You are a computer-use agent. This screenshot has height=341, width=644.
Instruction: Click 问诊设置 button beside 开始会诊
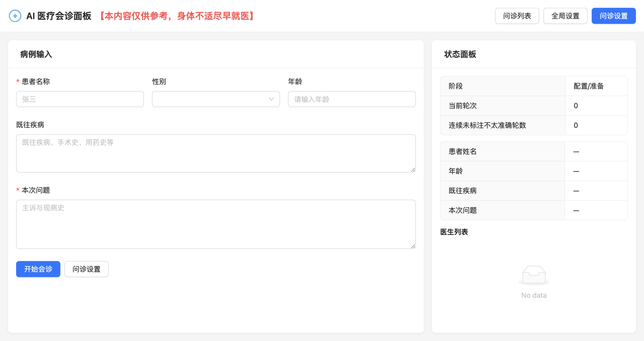(x=86, y=269)
